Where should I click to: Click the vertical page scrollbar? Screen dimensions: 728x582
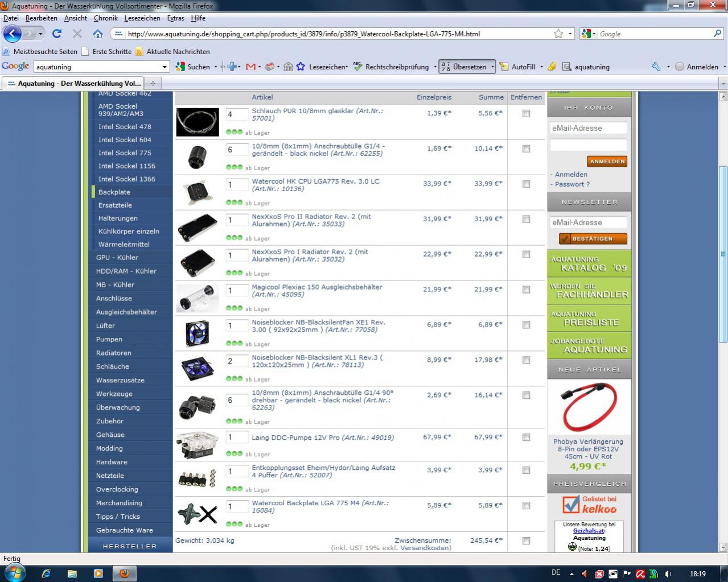(723, 254)
